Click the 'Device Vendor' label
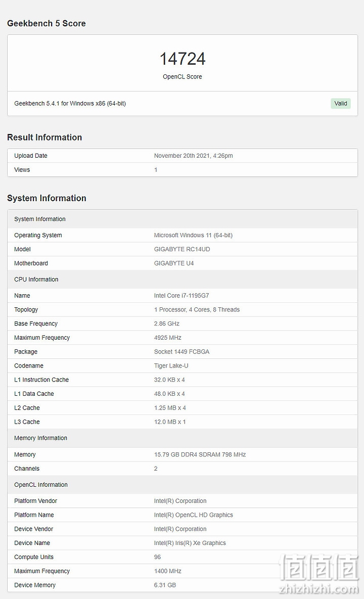 (x=33, y=529)
